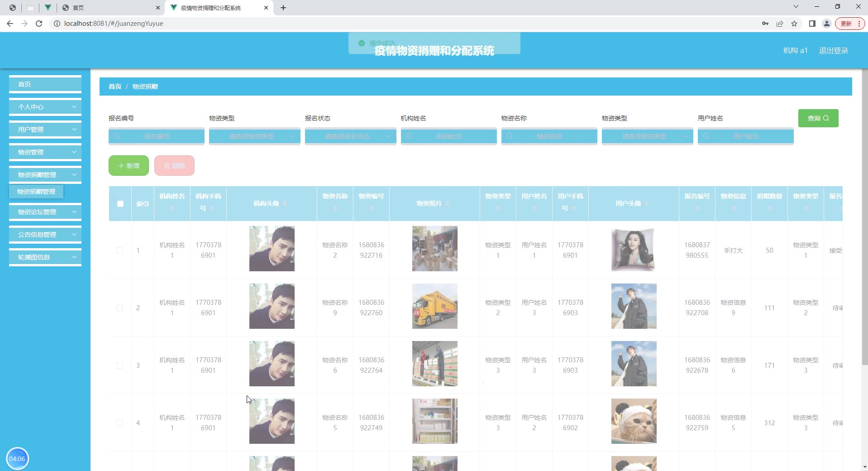Focus the 报名编号 search input

coord(157,136)
